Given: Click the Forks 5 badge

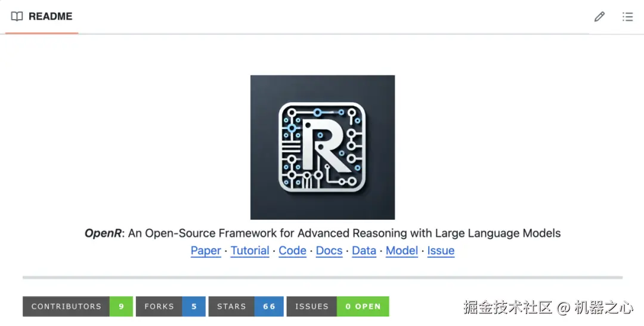Looking at the screenshot, I should pyautogui.click(x=171, y=306).
